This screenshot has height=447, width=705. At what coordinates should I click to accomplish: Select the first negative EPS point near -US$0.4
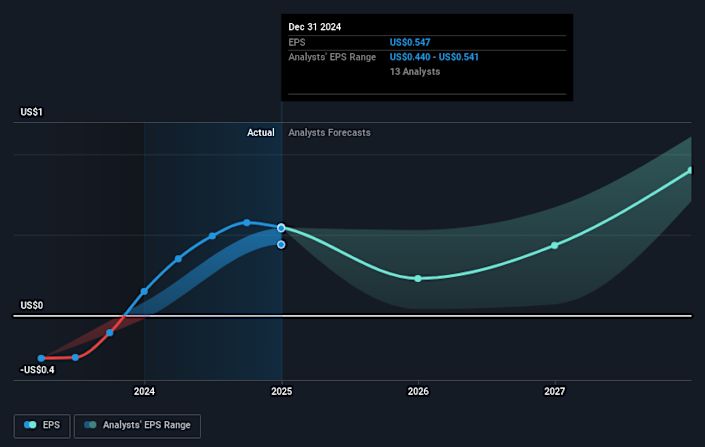coord(41,358)
